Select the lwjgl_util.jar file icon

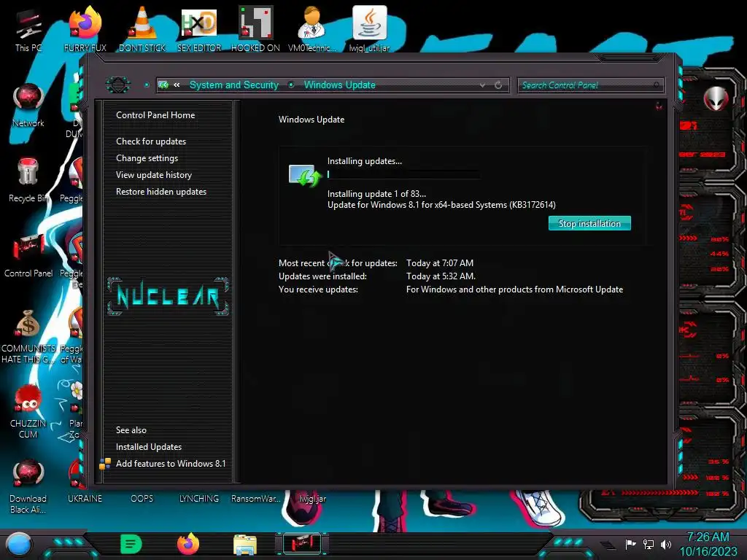click(x=369, y=29)
